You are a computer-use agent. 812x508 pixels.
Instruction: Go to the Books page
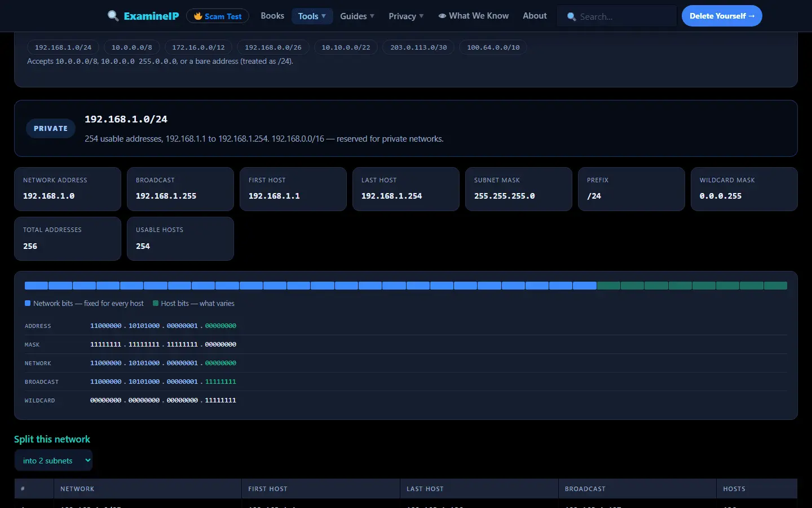[x=272, y=16]
